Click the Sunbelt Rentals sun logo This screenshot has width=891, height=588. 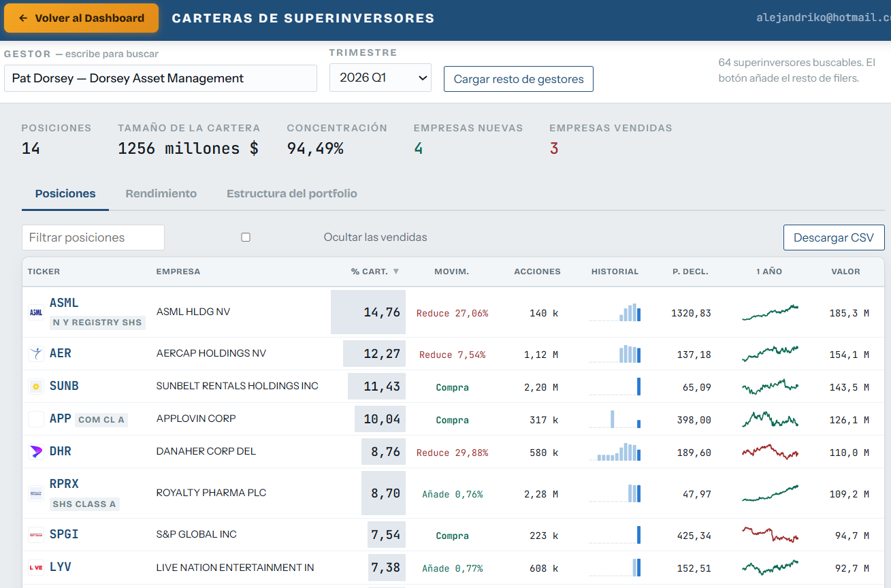[x=36, y=387]
